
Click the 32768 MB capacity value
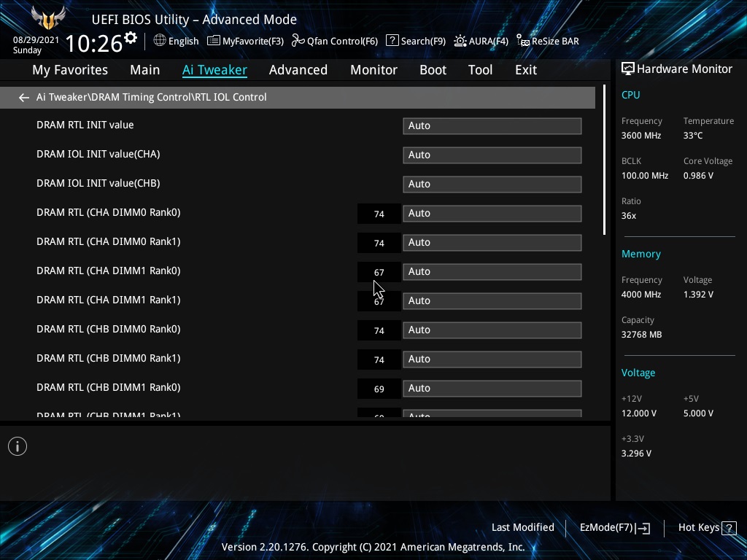click(641, 335)
